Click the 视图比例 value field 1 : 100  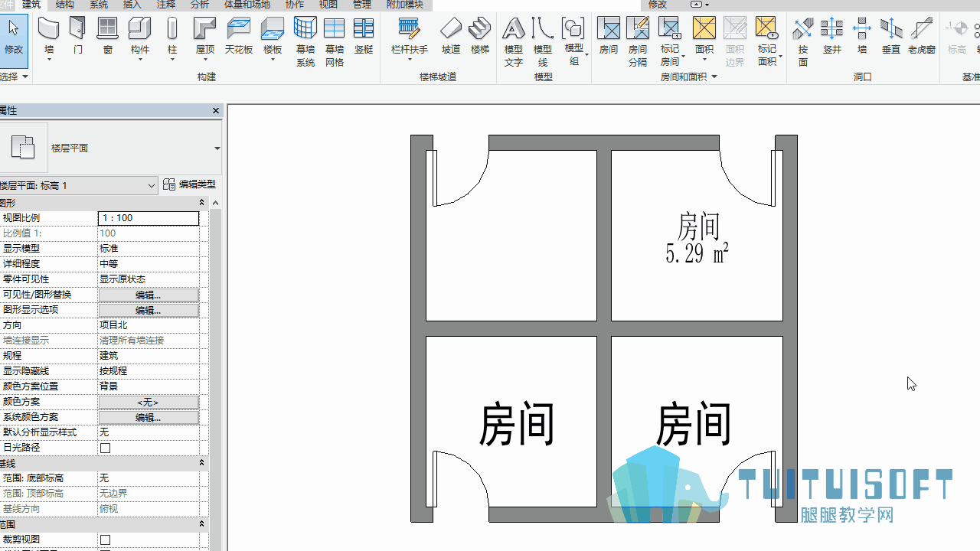point(149,218)
